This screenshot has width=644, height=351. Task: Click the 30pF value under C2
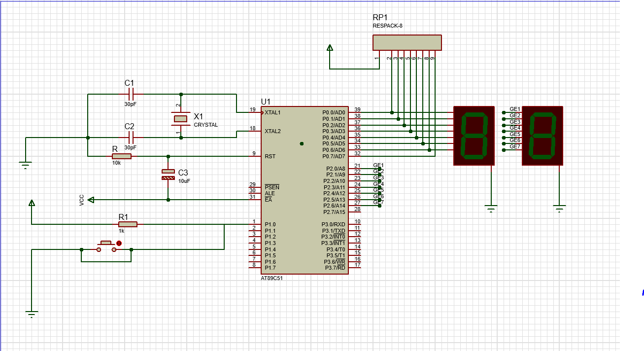tap(131, 147)
